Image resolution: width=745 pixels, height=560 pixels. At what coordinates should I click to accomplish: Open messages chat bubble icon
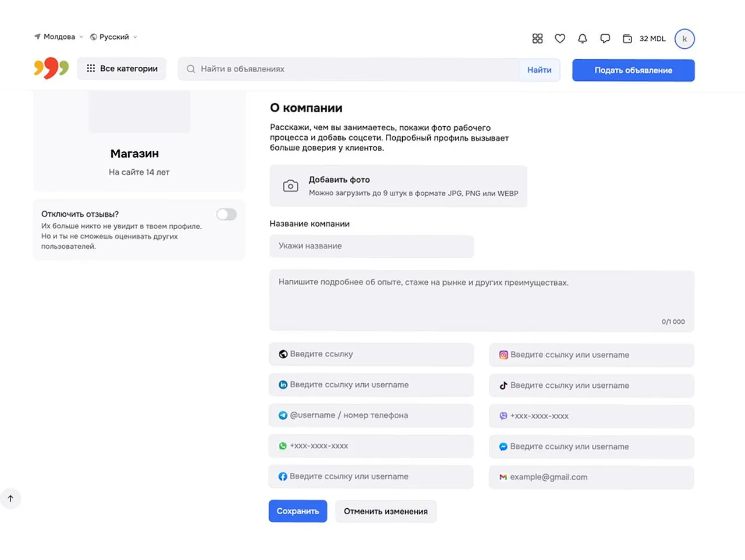click(x=605, y=38)
